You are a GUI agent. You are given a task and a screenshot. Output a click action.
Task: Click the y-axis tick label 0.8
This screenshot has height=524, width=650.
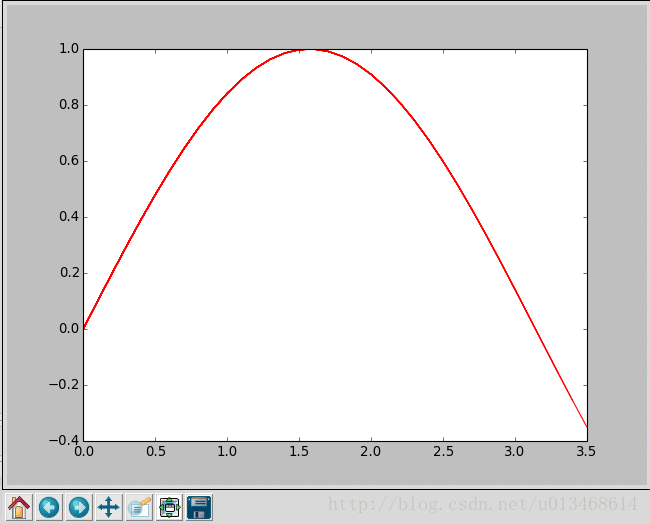click(x=66, y=105)
